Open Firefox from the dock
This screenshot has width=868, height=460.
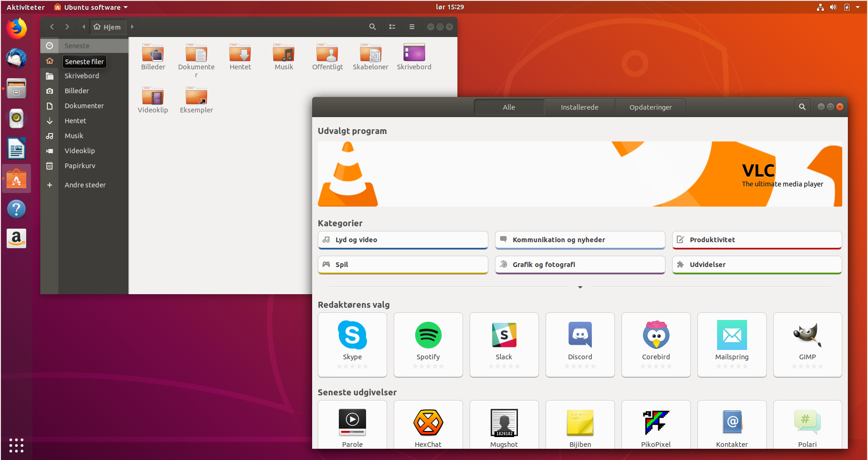pos(16,29)
